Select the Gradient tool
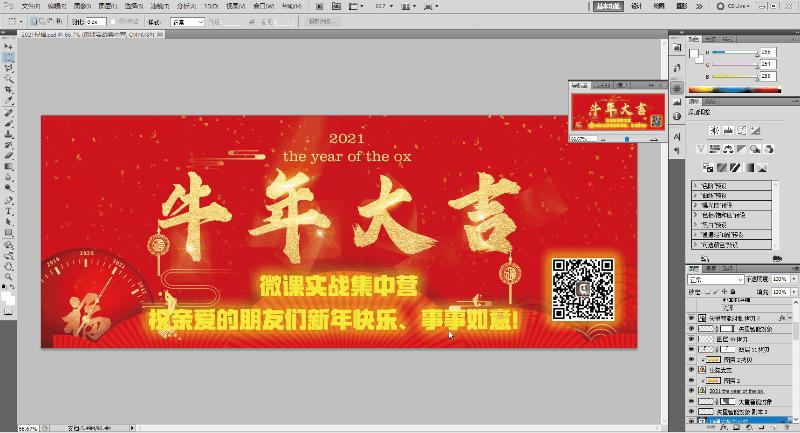 [x=8, y=166]
